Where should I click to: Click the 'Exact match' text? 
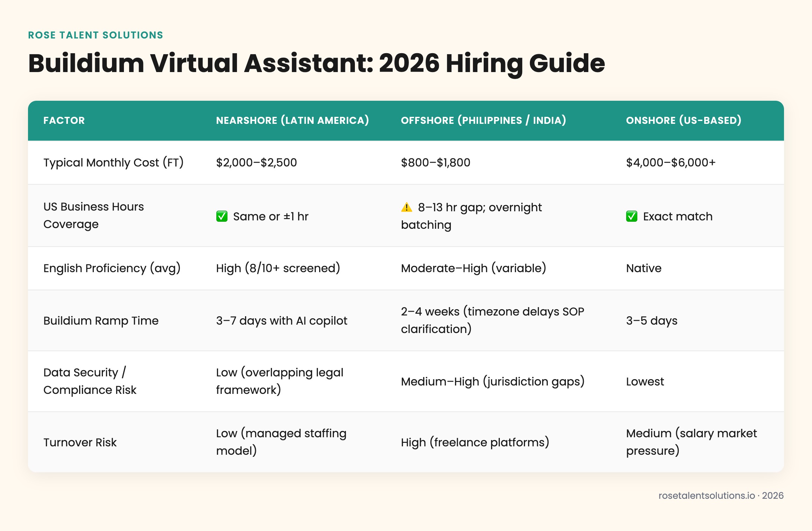click(x=678, y=217)
